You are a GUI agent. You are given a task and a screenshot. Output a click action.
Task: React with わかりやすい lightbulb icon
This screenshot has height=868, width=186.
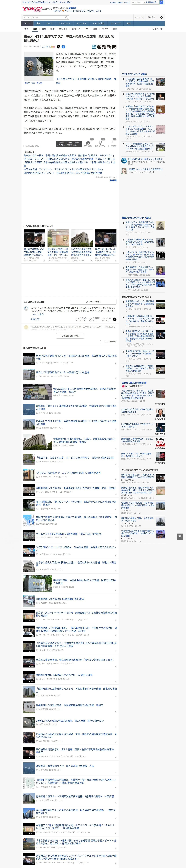coord(100,143)
